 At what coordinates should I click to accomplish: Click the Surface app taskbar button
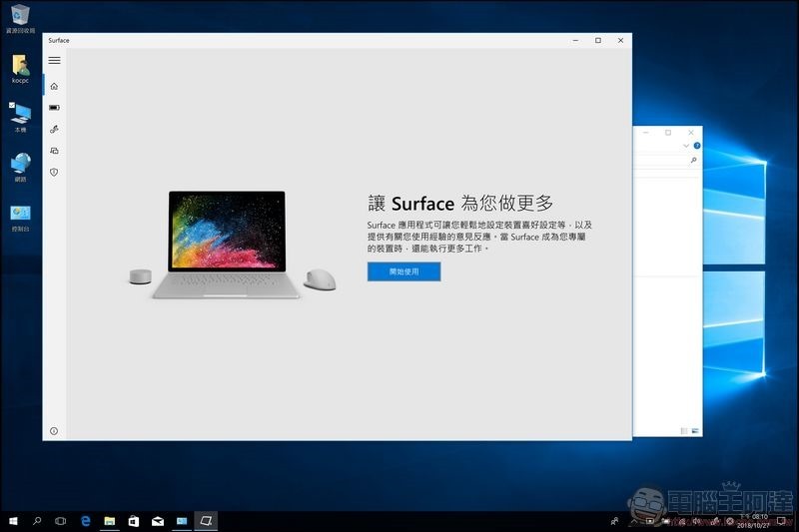tap(206, 521)
